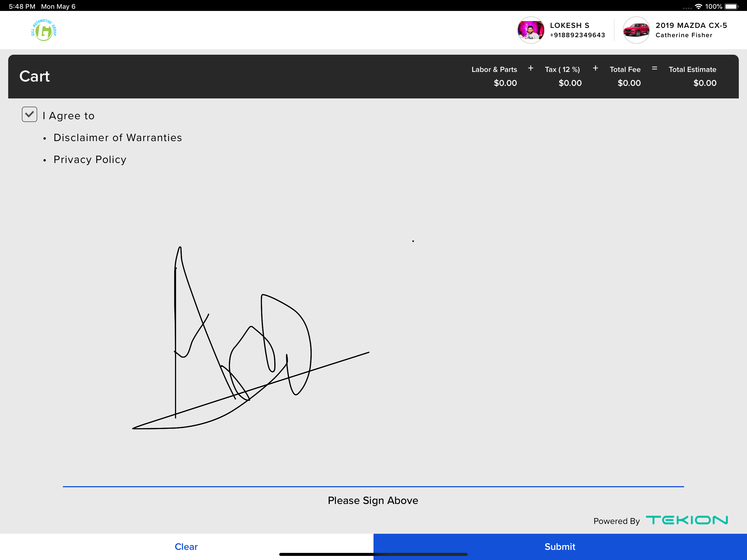747x560 pixels.
Task: Click the Tekion logo
Action: (687, 520)
